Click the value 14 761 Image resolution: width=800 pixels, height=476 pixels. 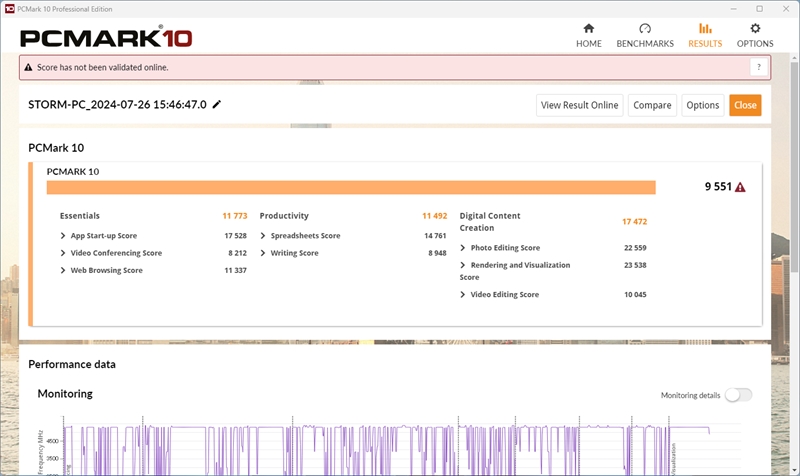[435, 236]
